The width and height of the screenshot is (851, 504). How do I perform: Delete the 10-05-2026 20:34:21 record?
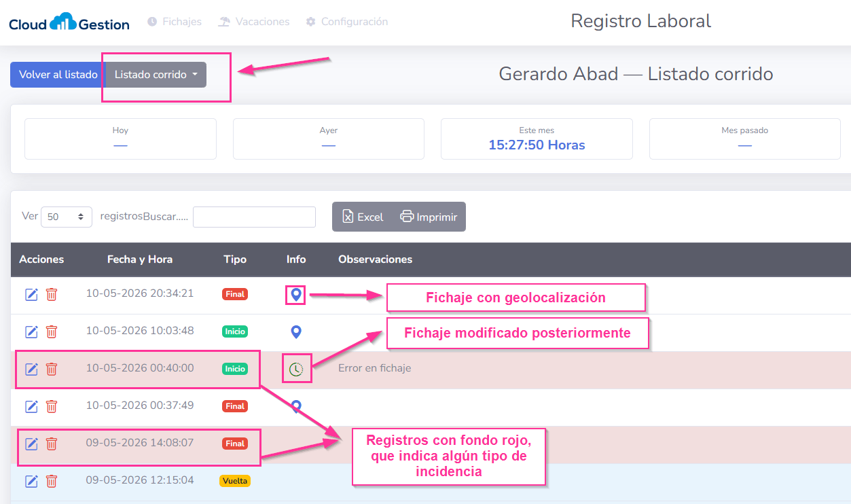coord(52,294)
